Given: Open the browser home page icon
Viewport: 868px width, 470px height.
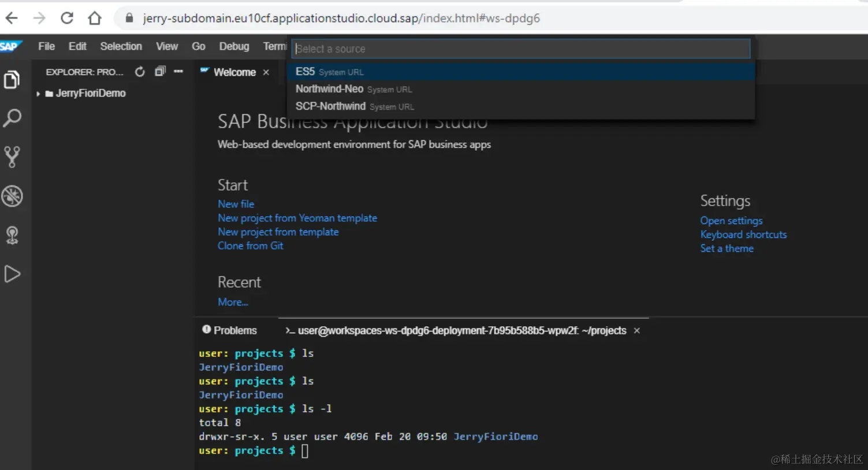Looking at the screenshot, I should coord(95,18).
